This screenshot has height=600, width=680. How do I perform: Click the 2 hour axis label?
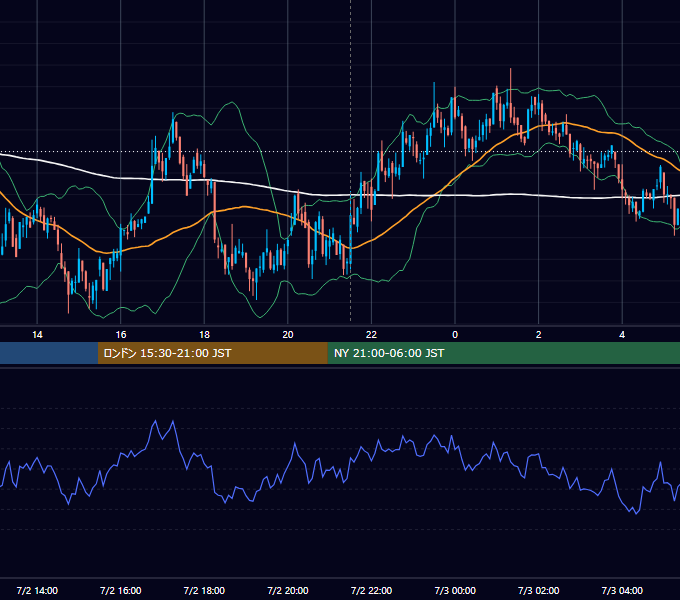point(539,335)
